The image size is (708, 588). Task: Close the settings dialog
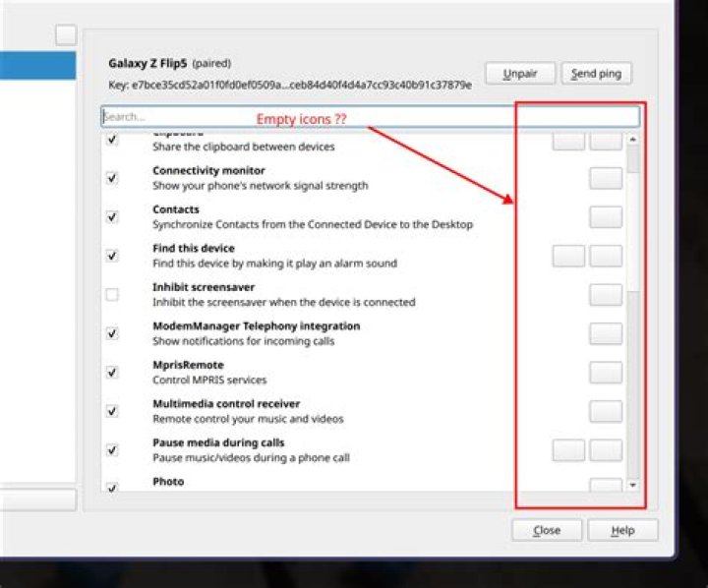(547, 530)
